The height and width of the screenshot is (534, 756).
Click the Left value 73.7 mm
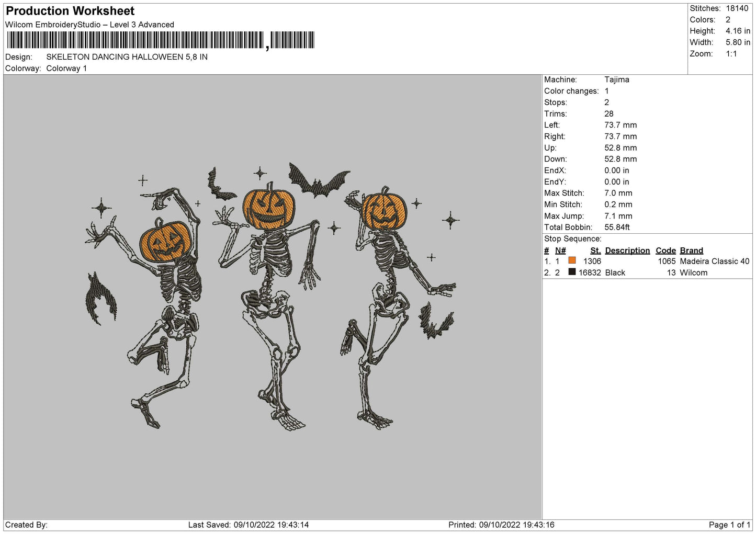tap(620, 125)
